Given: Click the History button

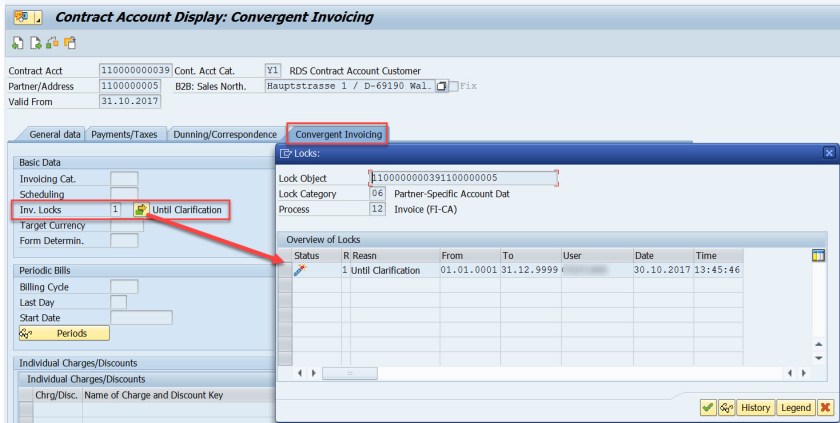Looking at the screenshot, I should click(755, 407).
